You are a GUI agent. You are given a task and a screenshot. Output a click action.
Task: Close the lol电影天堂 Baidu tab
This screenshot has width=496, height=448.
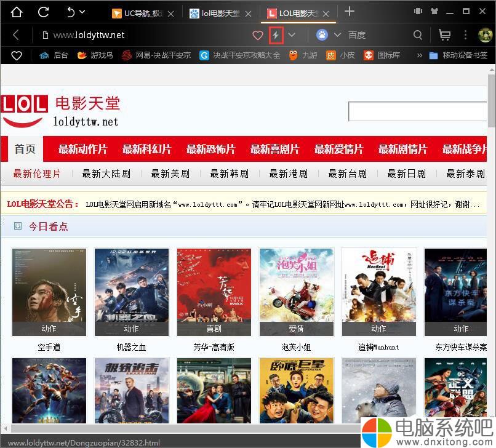tap(249, 14)
